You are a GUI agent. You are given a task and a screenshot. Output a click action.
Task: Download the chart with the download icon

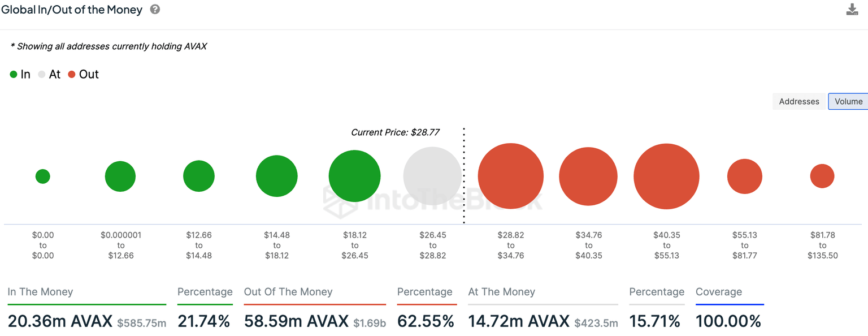pyautogui.click(x=852, y=10)
